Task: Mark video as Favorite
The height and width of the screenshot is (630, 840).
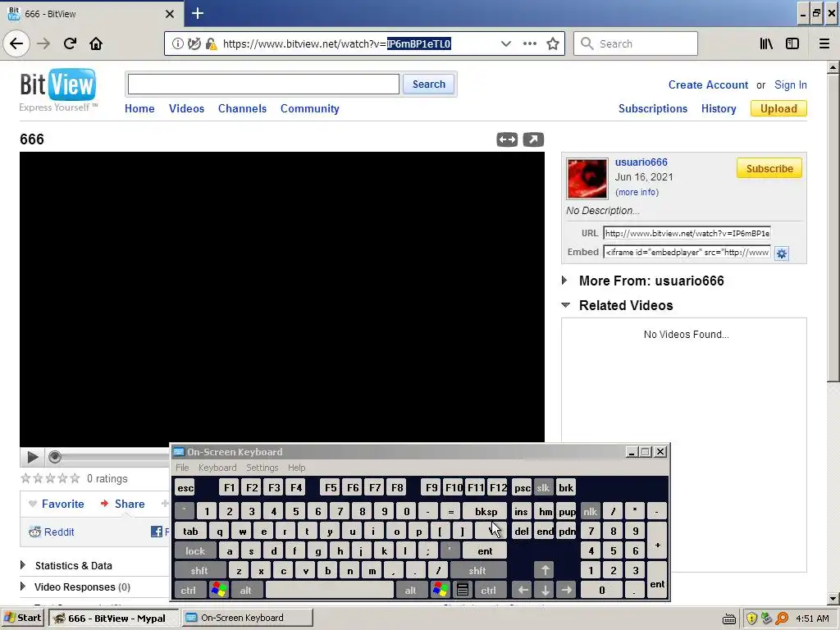Action: (x=57, y=504)
